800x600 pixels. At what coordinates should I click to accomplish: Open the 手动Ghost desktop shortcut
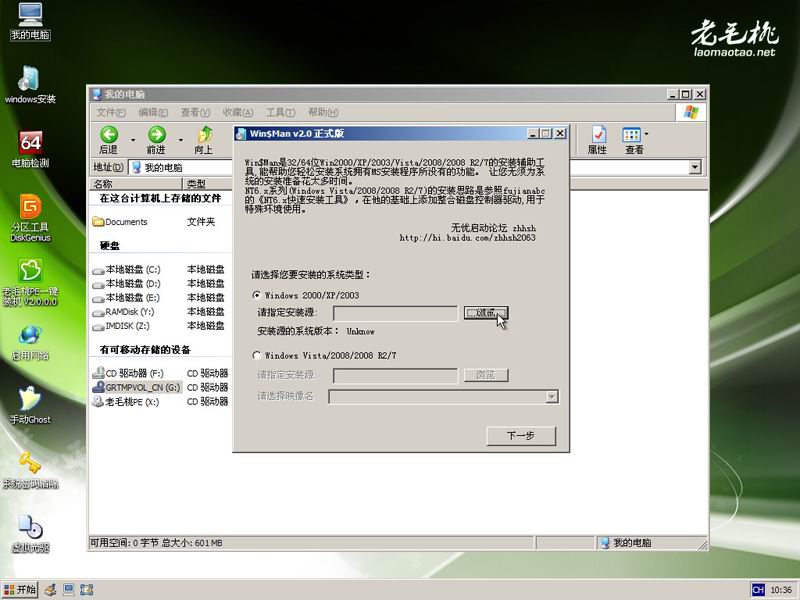30,406
